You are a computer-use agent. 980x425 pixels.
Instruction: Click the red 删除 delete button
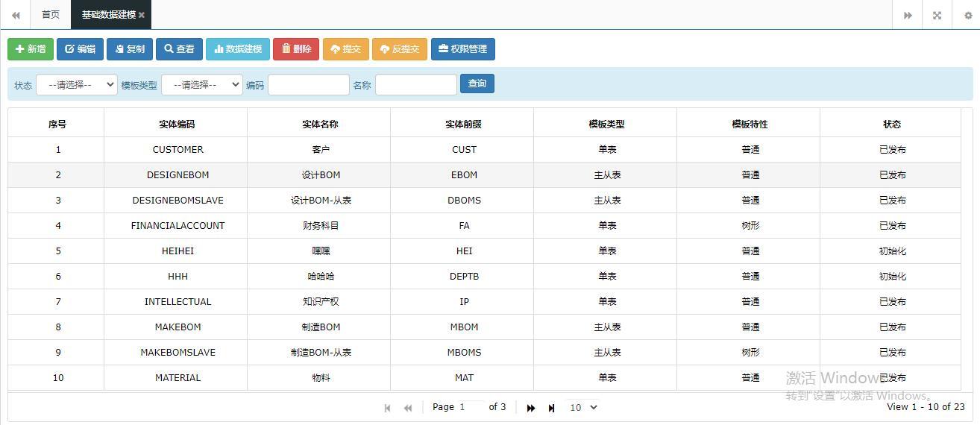pyautogui.click(x=296, y=49)
